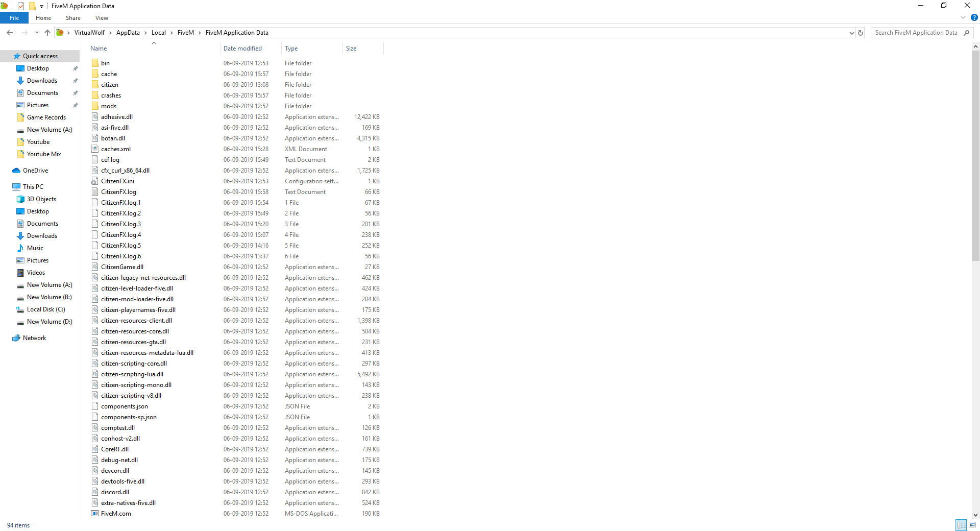Switch to Details view layout icon

(962, 525)
